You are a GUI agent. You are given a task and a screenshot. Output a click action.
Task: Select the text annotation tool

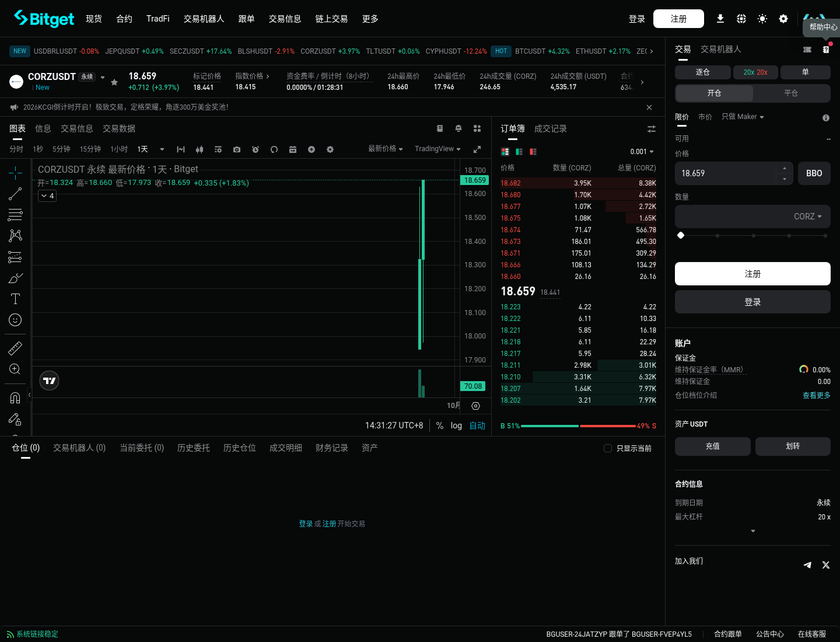(15, 299)
